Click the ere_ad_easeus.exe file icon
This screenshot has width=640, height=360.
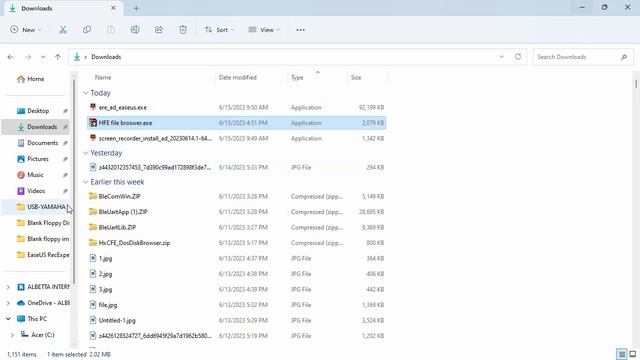(93, 107)
